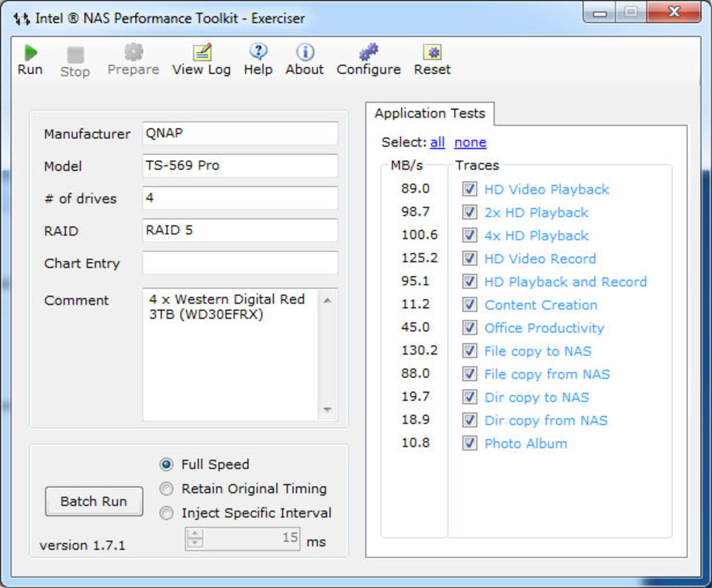712x588 pixels.
Task: Click the Batch Run button
Action: coord(94,502)
